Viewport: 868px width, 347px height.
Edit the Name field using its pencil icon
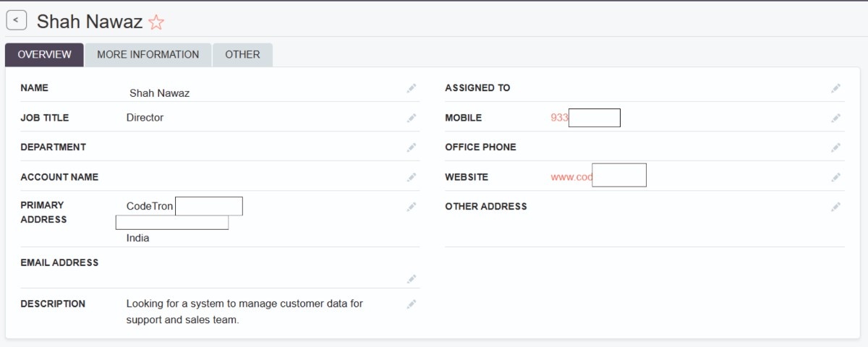412,88
